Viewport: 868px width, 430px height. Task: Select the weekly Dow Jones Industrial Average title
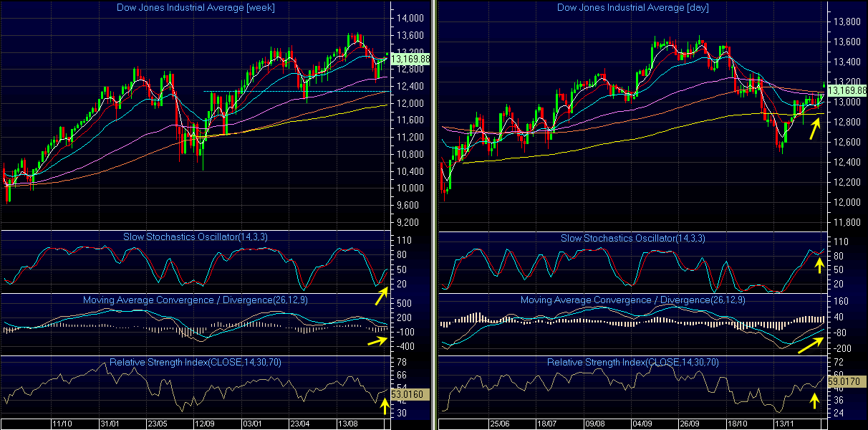click(196, 7)
